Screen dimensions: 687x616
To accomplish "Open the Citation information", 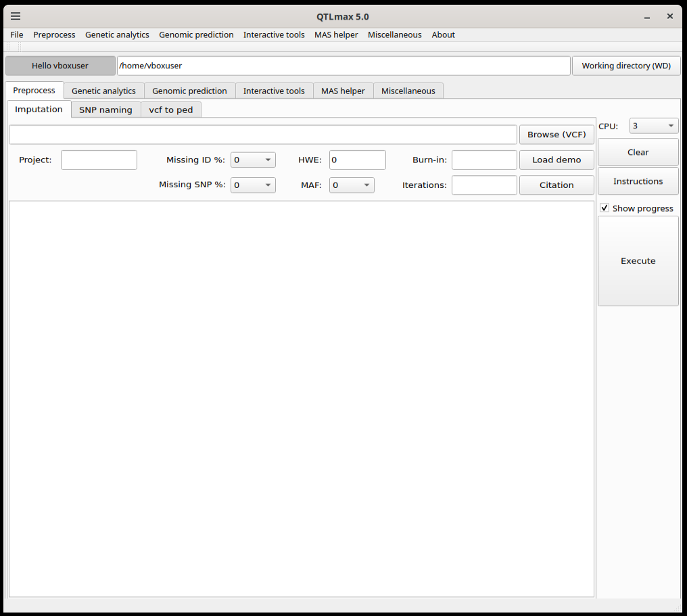I will (556, 185).
